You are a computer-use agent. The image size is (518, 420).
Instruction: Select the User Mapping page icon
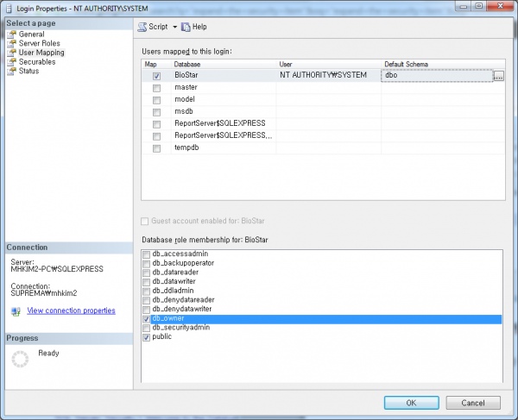coord(11,53)
